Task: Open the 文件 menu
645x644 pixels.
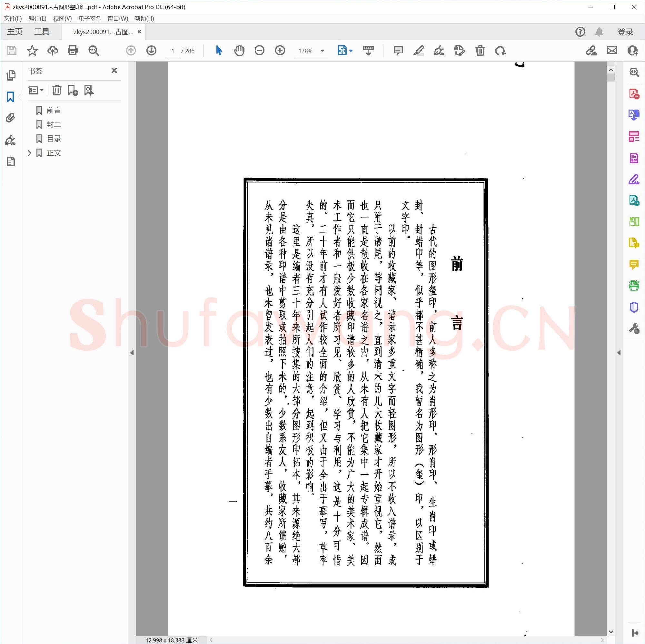Action: tap(13, 18)
